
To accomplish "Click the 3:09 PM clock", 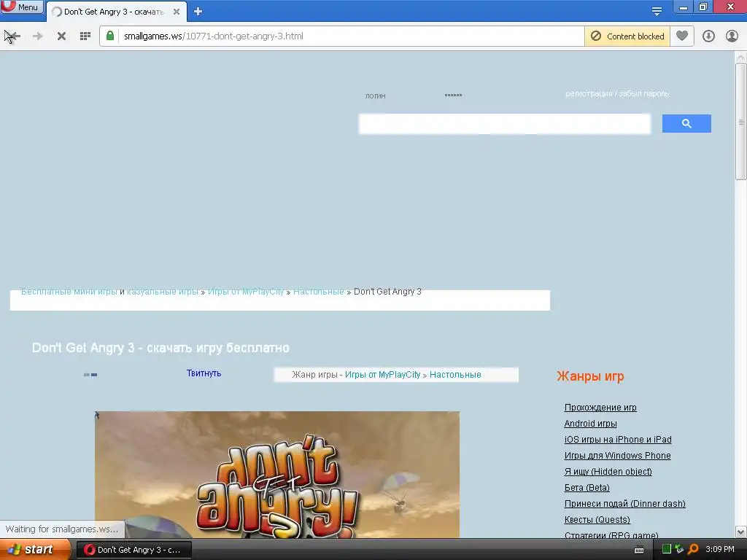I will (x=720, y=550).
